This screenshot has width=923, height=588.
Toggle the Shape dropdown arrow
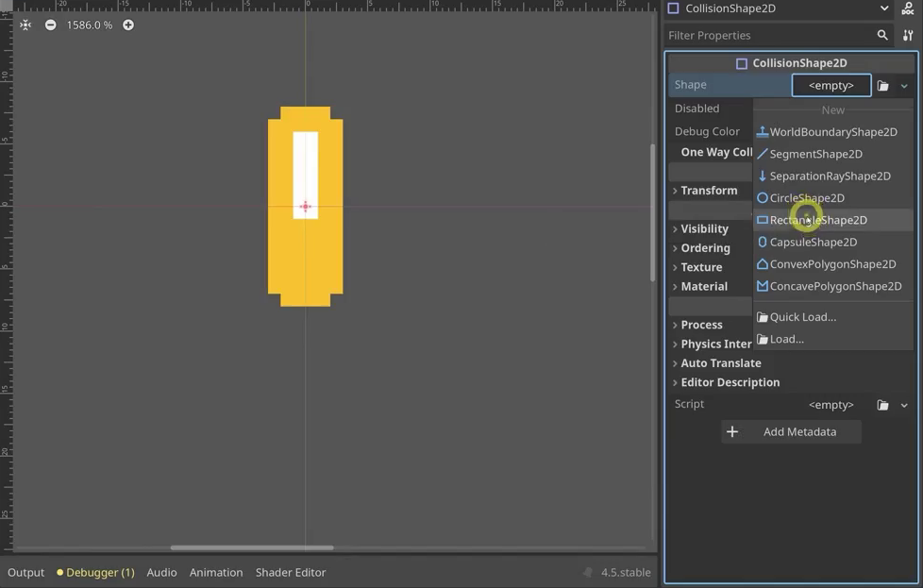pos(903,86)
